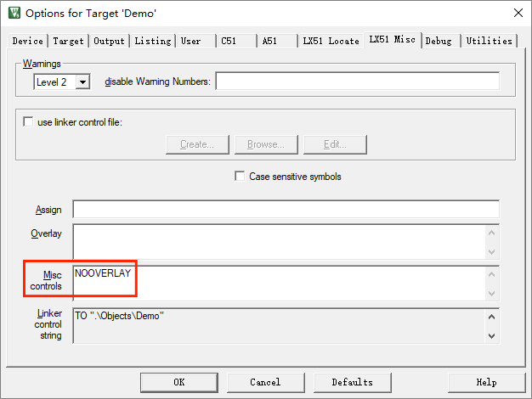
Task: Switch to the Target tab
Action: 69,41
